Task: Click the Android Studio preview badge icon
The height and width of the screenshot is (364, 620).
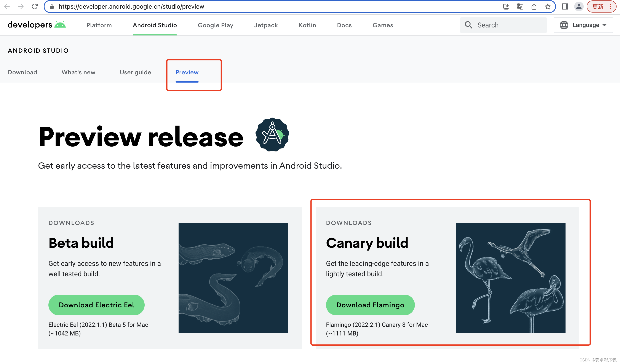Action: tap(272, 134)
